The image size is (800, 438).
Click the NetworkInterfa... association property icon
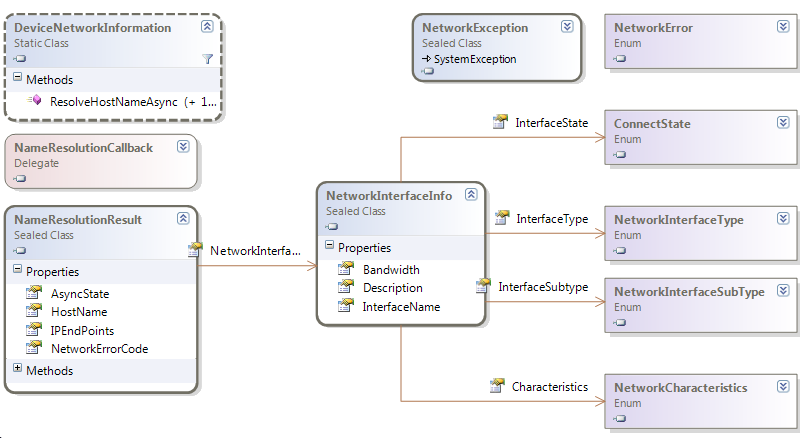195,249
